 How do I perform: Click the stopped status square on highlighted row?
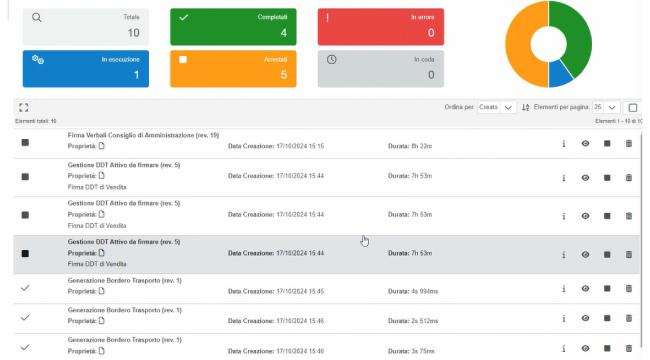pos(25,253)
